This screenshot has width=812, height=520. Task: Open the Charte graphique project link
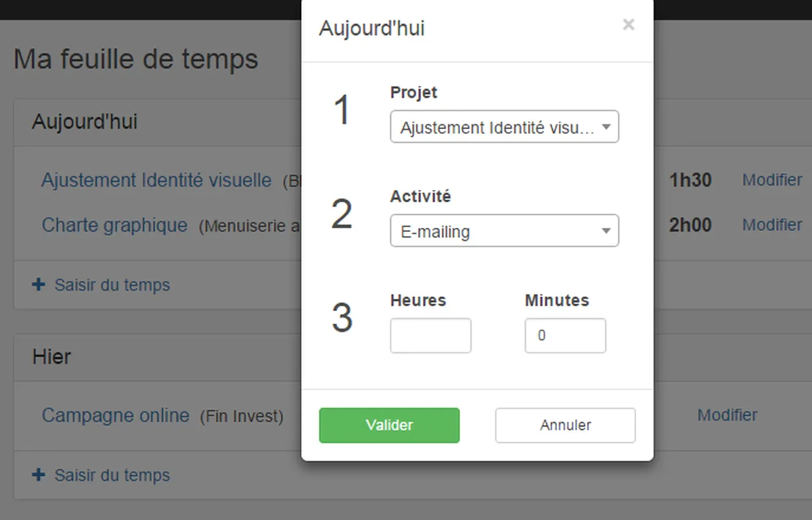[114, 225]
